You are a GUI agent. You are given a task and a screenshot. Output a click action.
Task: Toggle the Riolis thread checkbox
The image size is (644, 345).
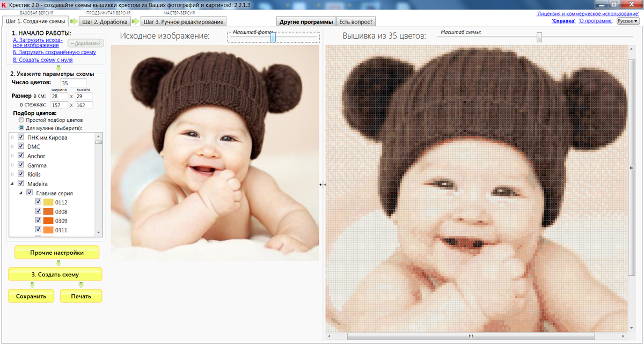click(21, 174)
